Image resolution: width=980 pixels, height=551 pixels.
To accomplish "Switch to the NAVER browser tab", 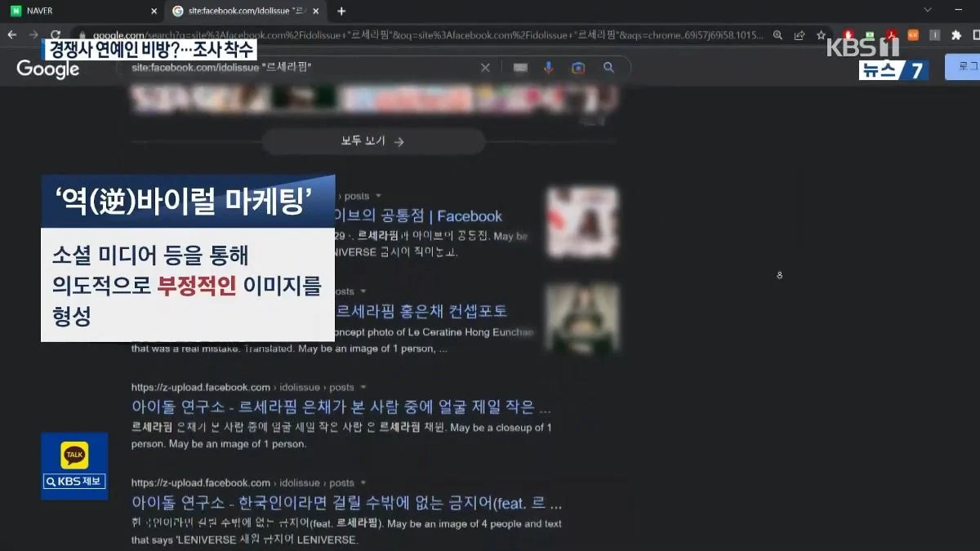I will pos(82,11).
